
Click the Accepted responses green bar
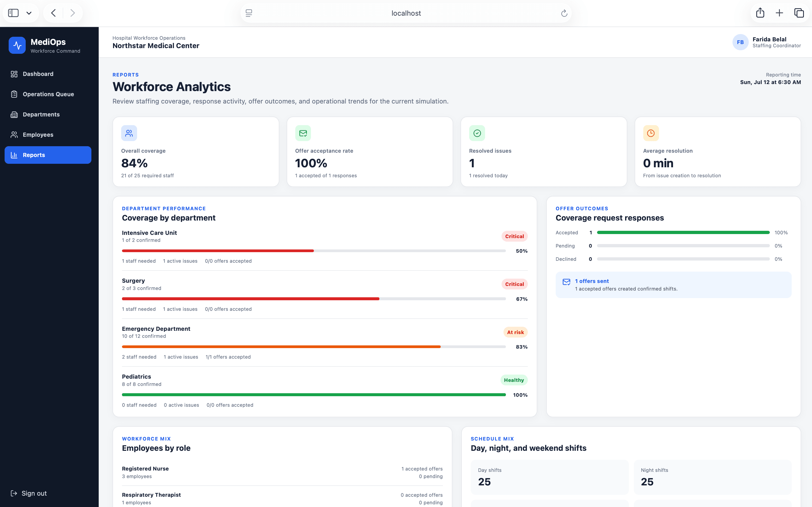[x=683, y=232]
